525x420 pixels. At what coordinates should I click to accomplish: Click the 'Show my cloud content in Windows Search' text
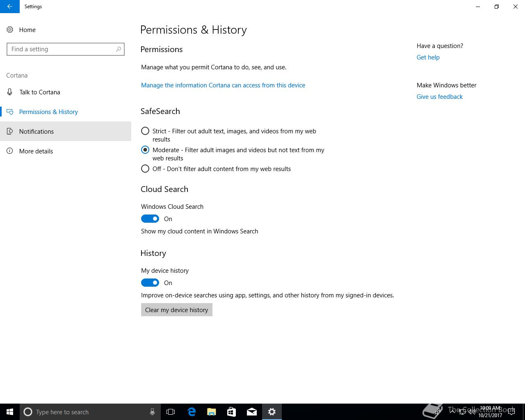coord(200,231)
